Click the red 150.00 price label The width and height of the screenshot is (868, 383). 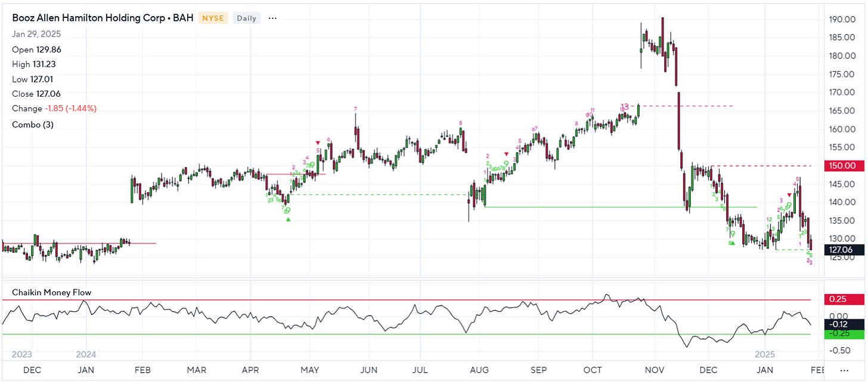coord(843,166)
